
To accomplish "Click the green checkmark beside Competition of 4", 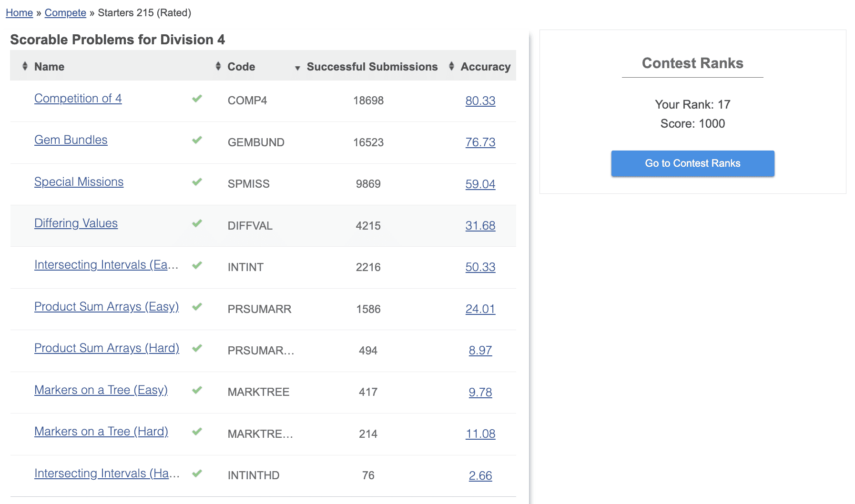I will click(197, 99).
